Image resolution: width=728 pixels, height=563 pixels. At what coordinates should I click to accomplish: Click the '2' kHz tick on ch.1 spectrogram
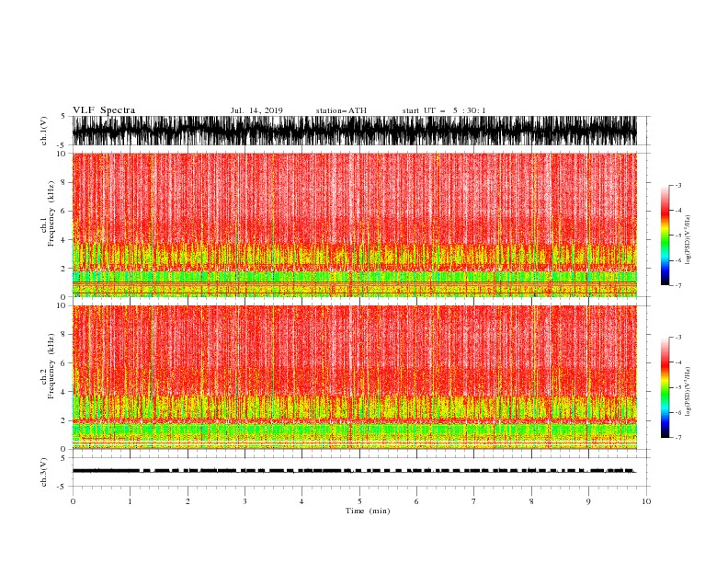(x=63, y=268)
